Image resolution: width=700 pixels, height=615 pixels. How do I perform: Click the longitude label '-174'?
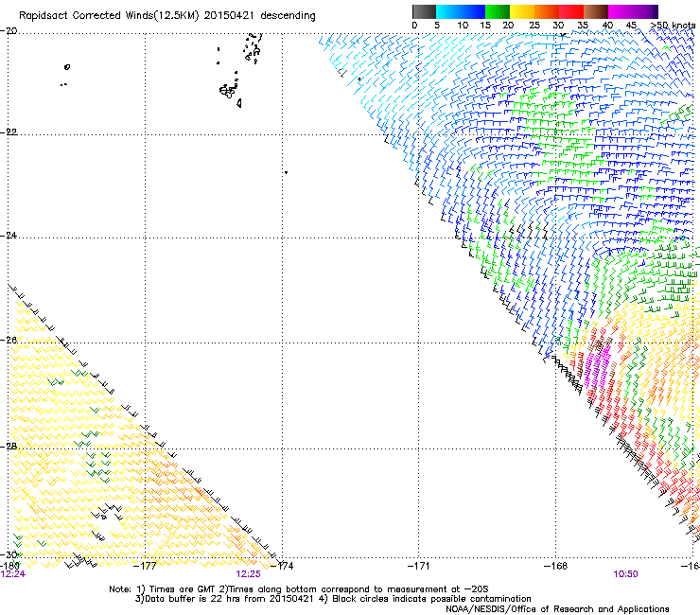(x=282, y=566)
